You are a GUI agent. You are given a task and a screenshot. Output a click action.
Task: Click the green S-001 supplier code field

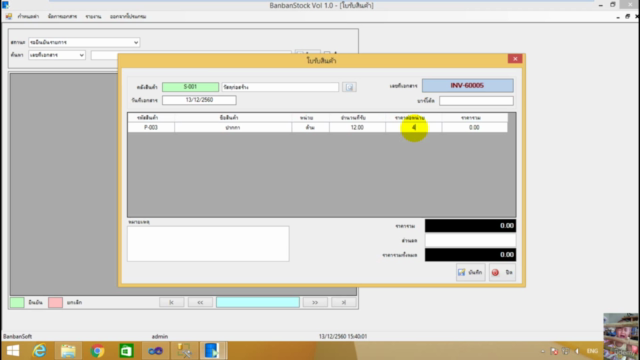pos(190,87)
